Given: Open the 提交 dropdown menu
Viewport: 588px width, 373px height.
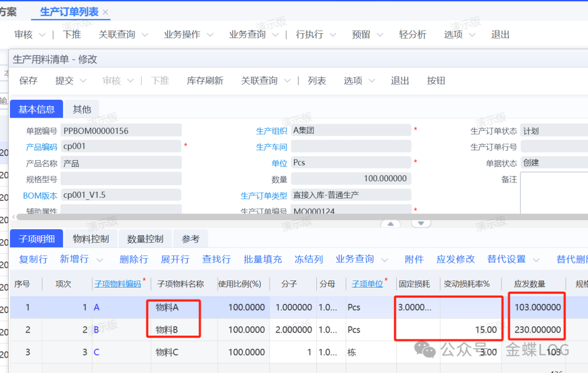Looking at the screenshot, I should (83, 81).
